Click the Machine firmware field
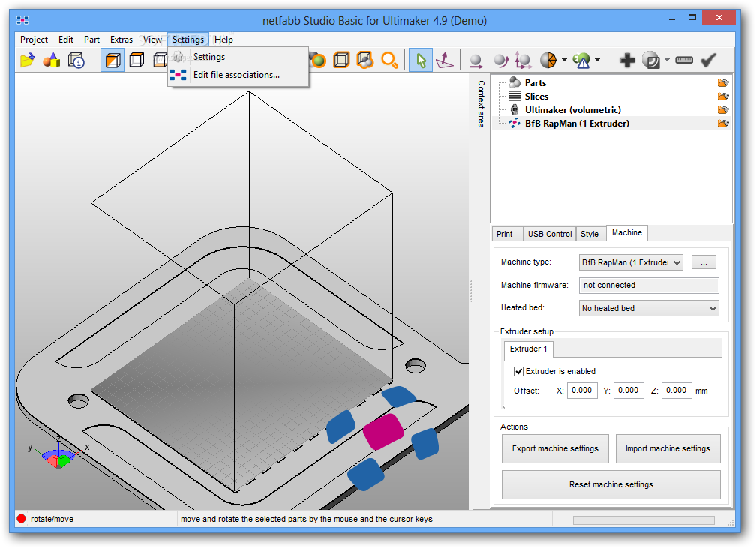The width and height of the screenshot is (756, 548). click(649, 286)
